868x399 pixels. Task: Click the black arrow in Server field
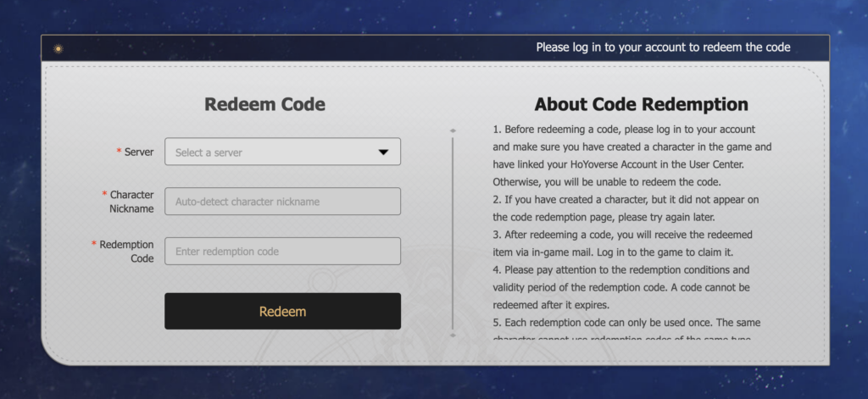tap(383, 152)
